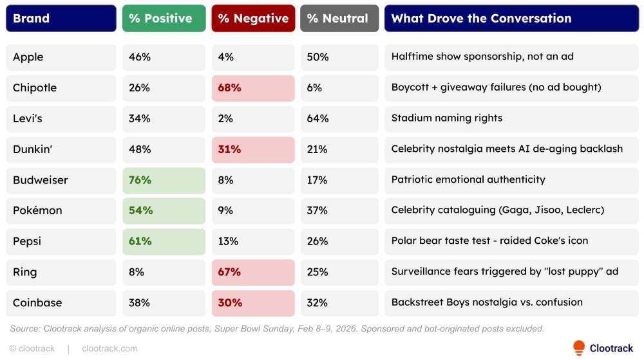Click the 'Stadium naming rights' description cell

click(x=511, y=118)
